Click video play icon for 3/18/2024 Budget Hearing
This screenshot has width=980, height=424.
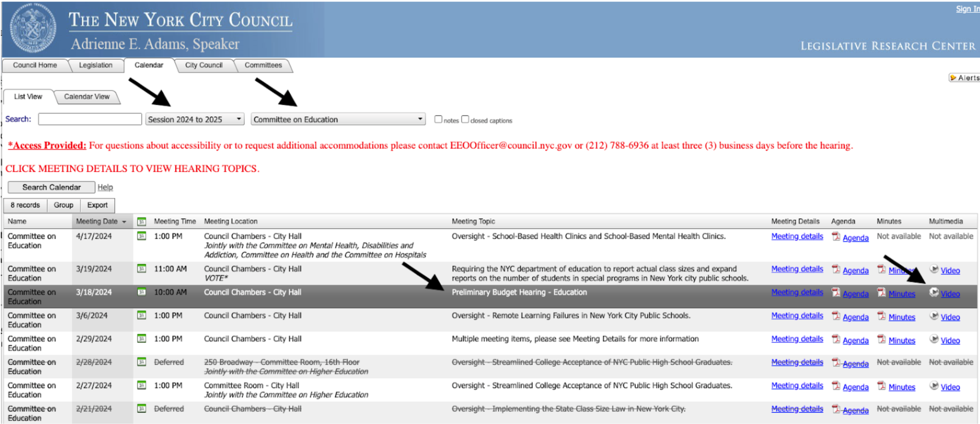[934, 292]
